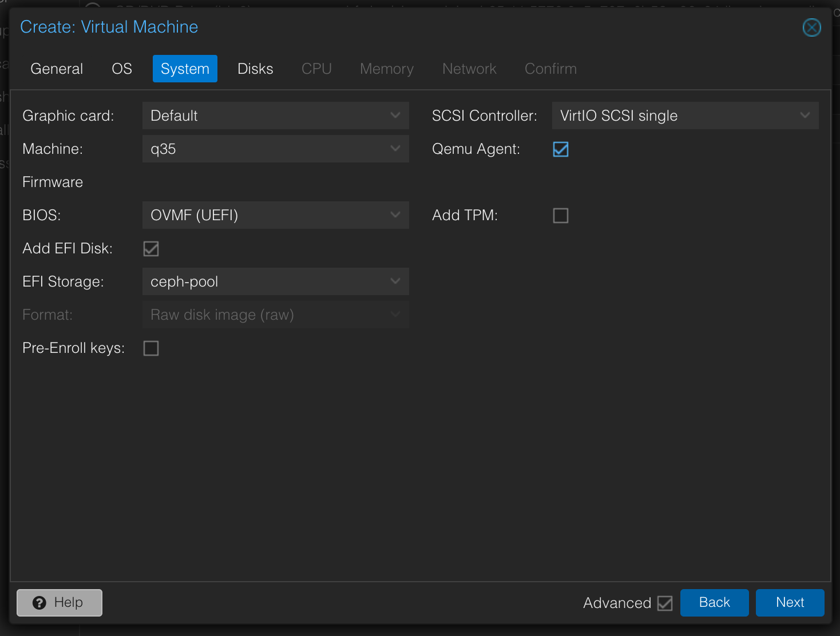
Task: Click the Next button
Action: click(x=790, y=602)
